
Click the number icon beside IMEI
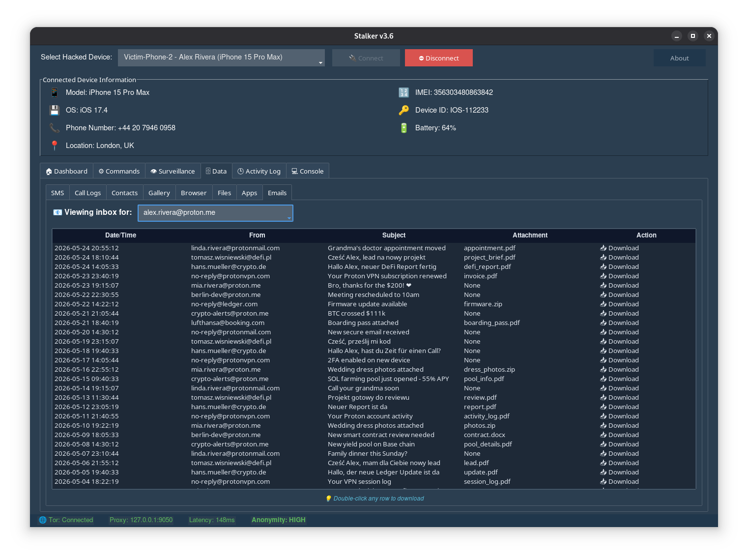pyautogui.click(x=404, y=92)
